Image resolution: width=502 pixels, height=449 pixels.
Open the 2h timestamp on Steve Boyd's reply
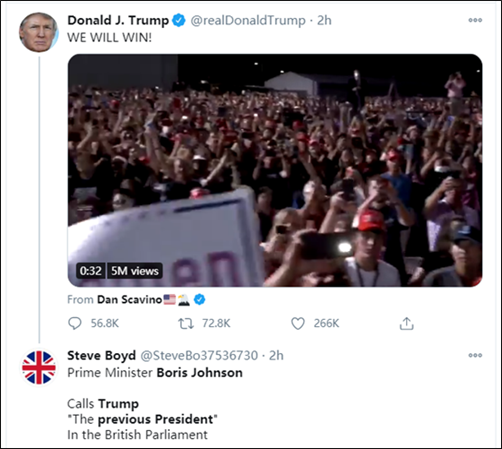276,356
